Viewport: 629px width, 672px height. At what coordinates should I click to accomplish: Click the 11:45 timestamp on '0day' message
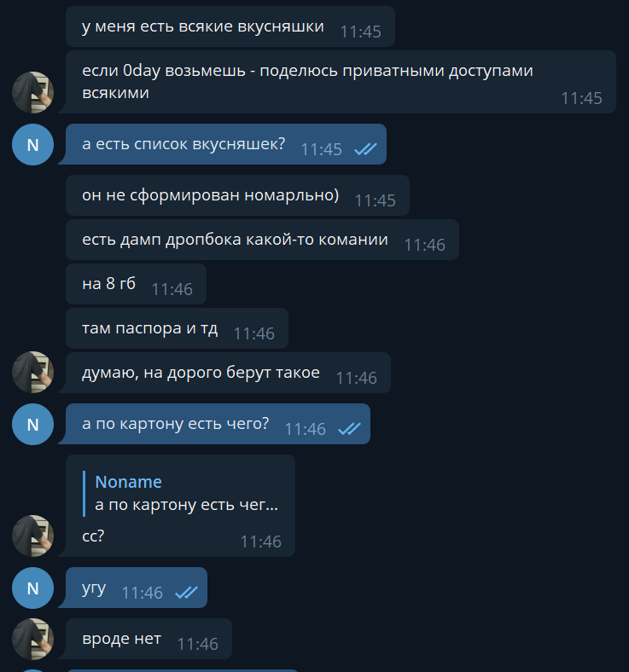[581, 99]
